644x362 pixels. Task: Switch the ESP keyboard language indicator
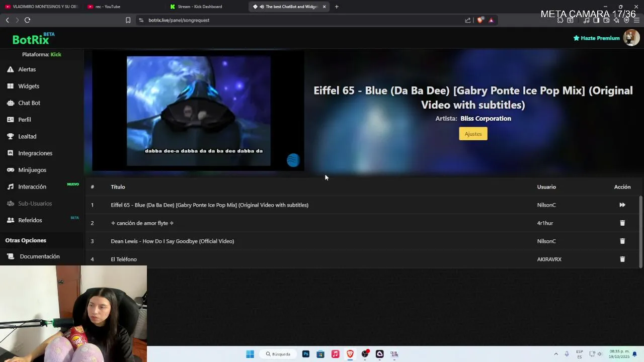coord(580,354)
